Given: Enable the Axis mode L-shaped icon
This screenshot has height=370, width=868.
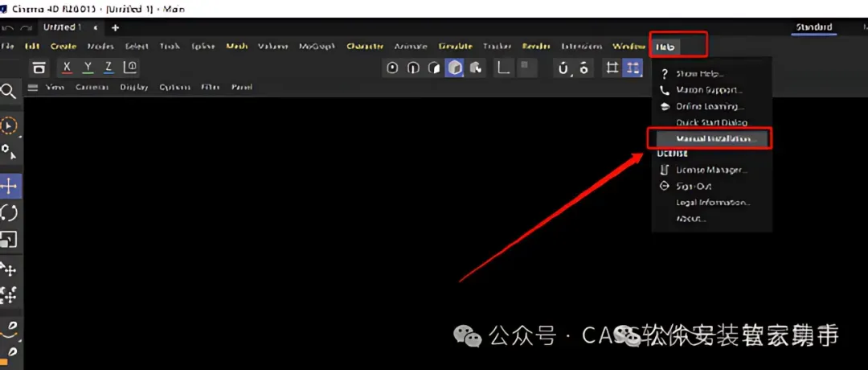Looking at the screenshot, I should [x=503, y=68].
